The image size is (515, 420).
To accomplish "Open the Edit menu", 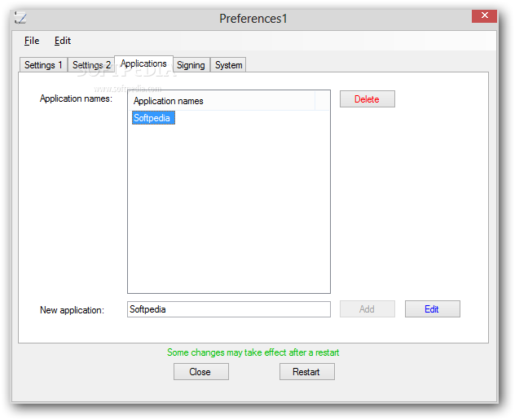I will (63, 41).
